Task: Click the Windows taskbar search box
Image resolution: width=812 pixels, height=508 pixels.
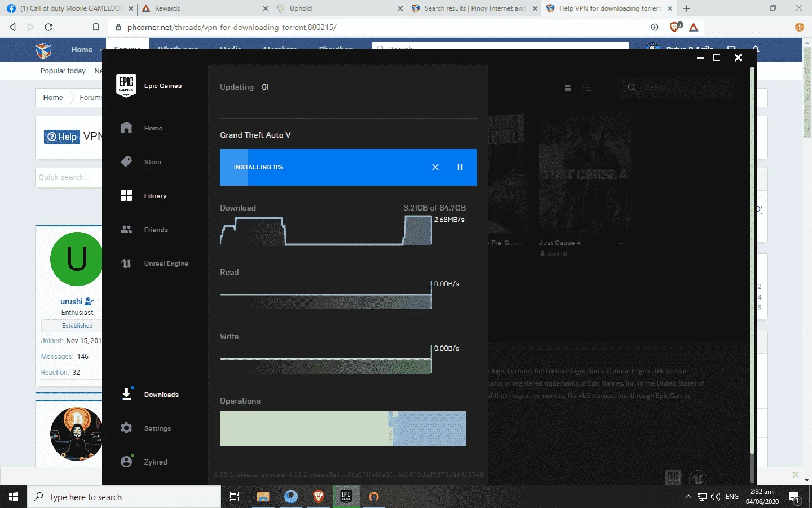Action: [x=124, y=497]
